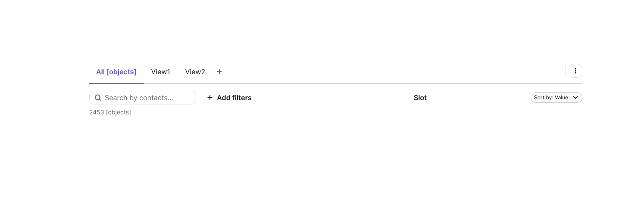Click the chevron arrow in the Sort by pill
644x199 pixels.
pos(575,98)
